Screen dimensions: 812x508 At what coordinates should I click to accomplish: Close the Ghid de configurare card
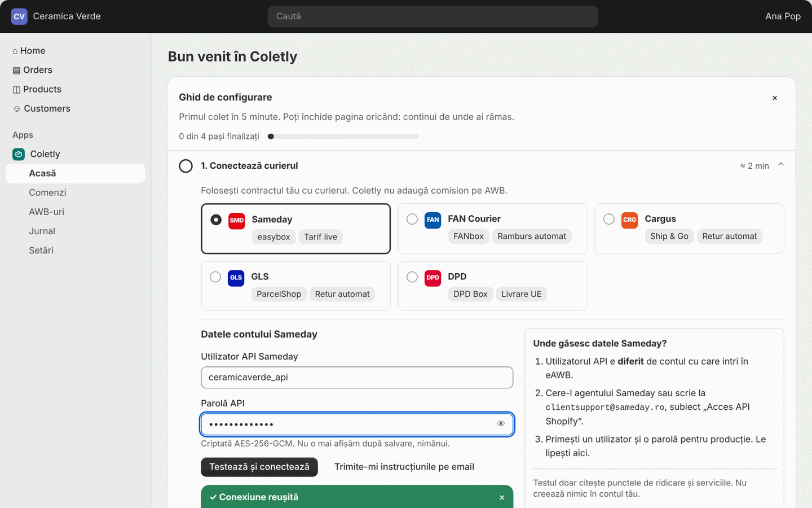pyautogui.click(x=775, y=98)
